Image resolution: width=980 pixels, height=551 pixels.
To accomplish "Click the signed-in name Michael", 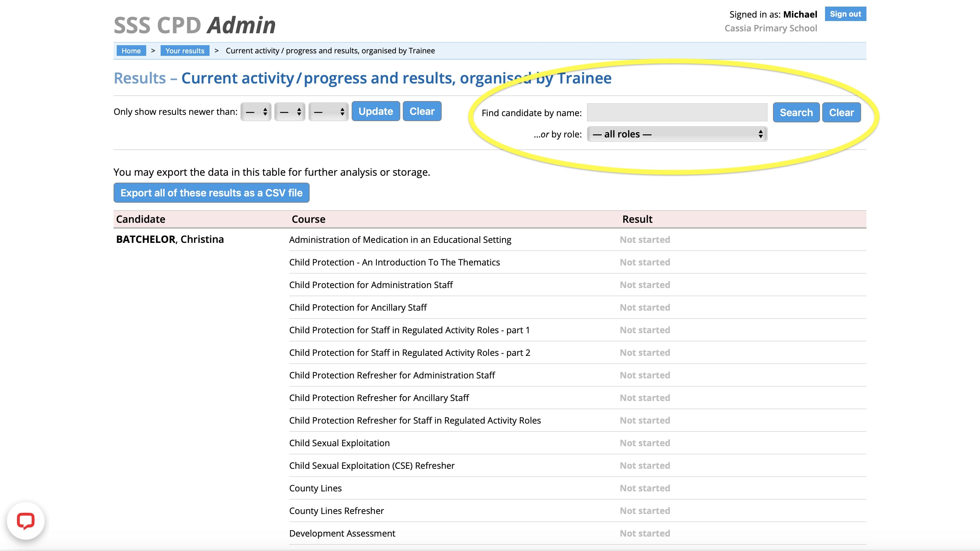I will click(800, 14).
